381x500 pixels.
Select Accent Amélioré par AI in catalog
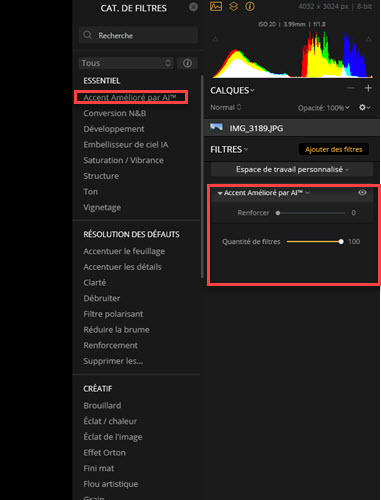tap(130, 97)
